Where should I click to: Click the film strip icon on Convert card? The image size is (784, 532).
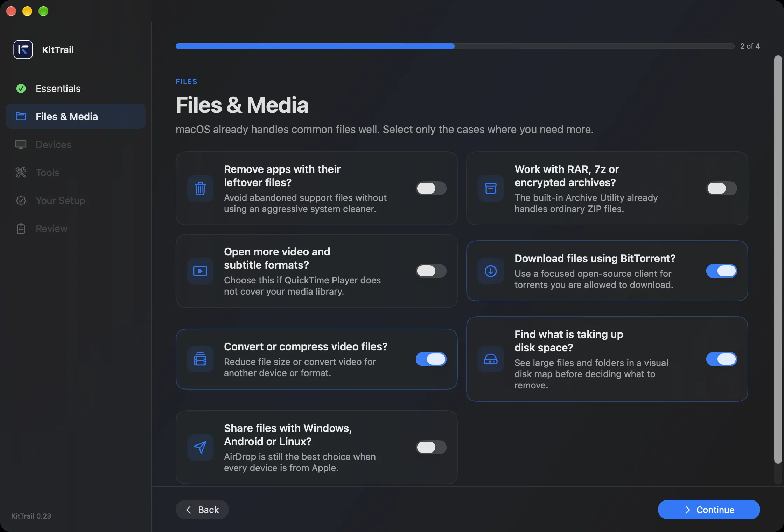coord(200,359)
